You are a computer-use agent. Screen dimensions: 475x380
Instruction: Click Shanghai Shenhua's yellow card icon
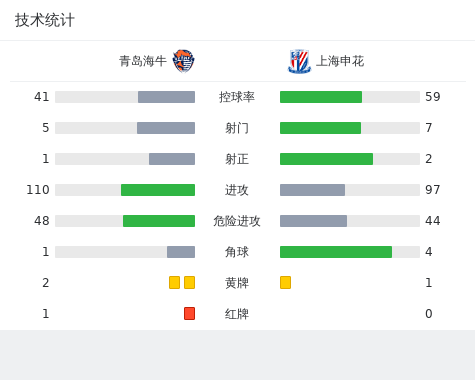[x=285, y=283]
